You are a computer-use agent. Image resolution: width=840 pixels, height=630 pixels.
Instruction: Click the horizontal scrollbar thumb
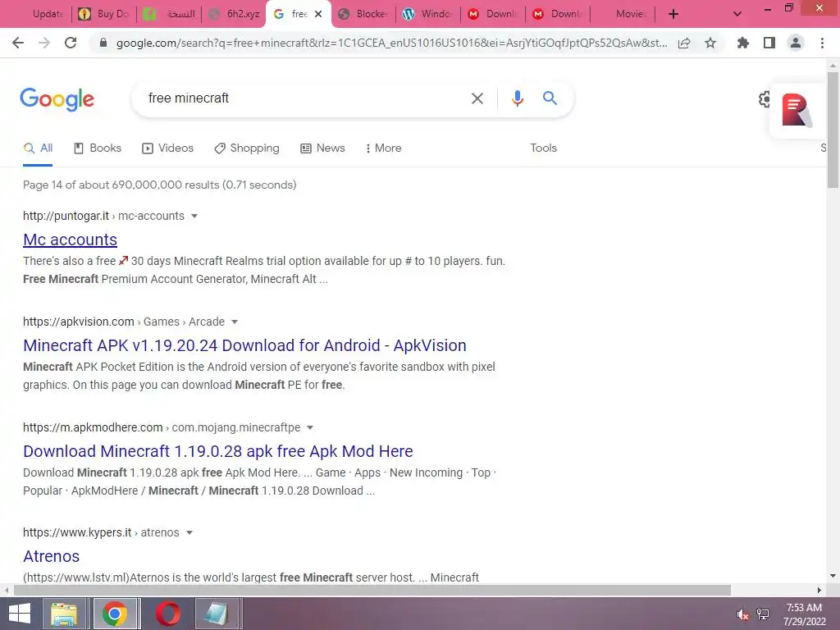pos(372,590)
